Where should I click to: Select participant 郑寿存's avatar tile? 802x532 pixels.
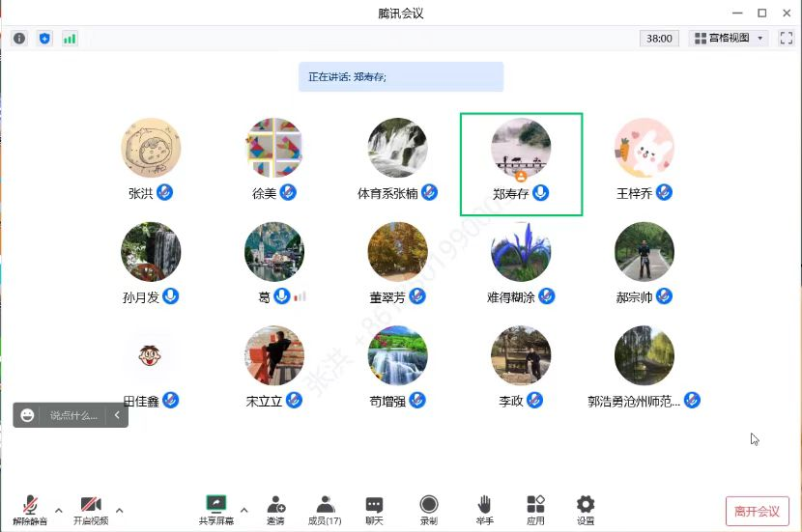point(521,151)
